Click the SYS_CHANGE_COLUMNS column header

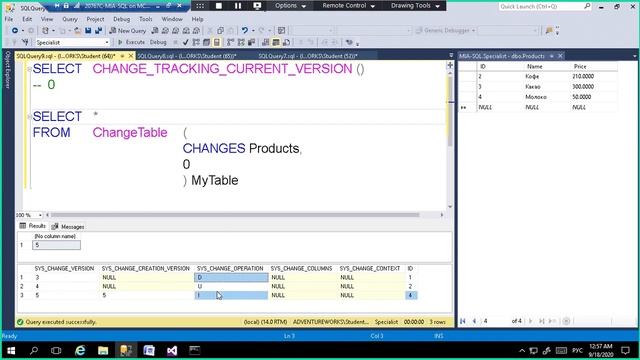click(301, 269)
